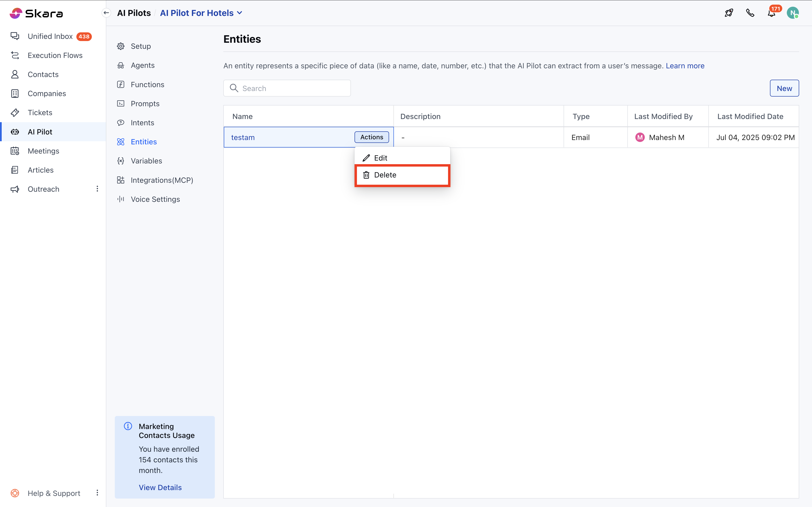Open the Variables settings tab
The height and width of the screenshot is (507, 812).
[x=146, y=161]
